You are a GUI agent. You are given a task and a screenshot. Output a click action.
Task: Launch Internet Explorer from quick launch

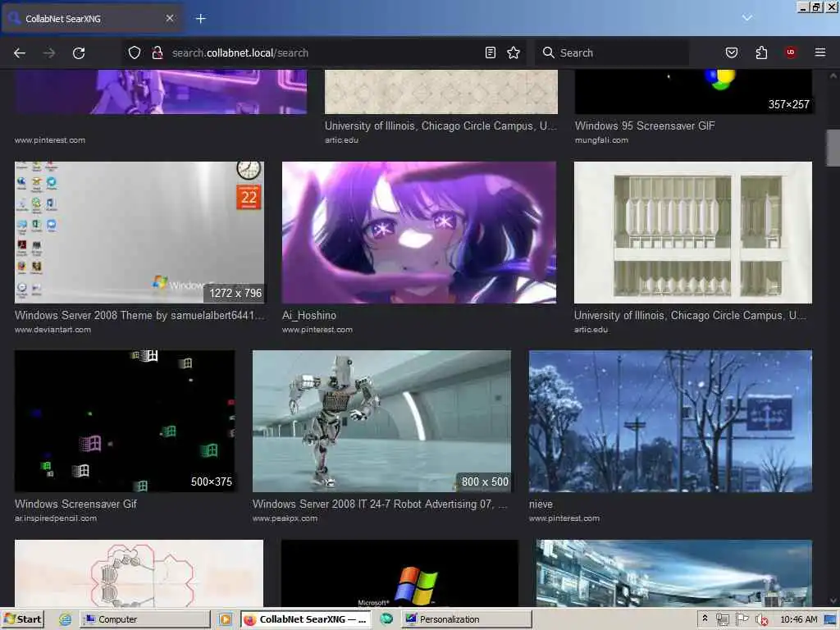66,619
